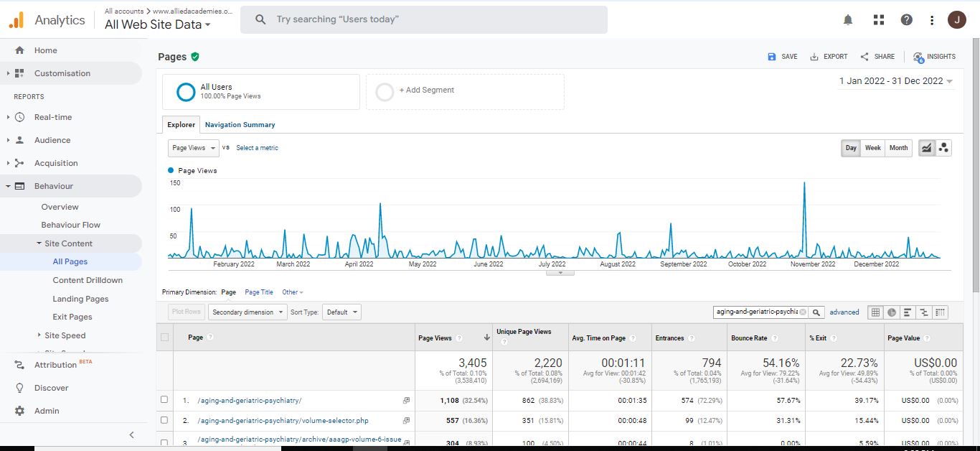Export the Pages report
The image size is (980, 451).
click(x=829, y=57)
